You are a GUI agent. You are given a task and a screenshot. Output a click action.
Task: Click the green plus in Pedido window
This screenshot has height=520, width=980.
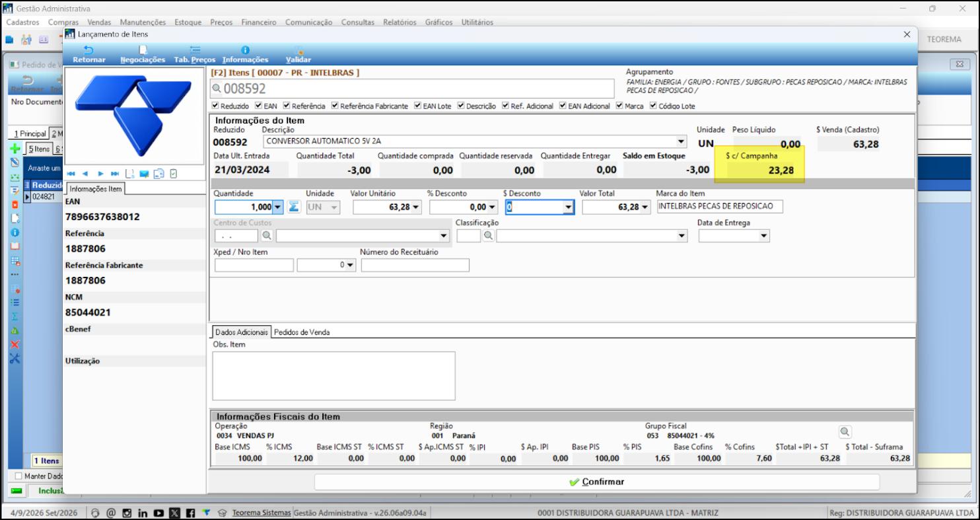tap(15, 149)
